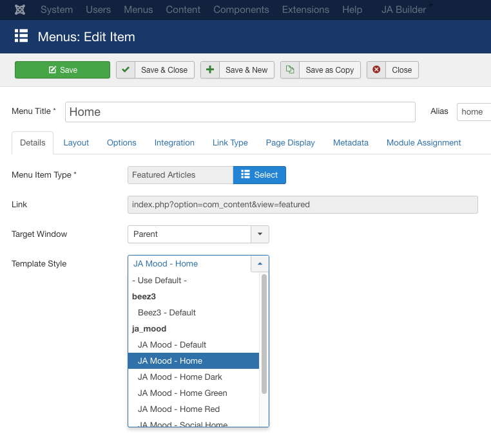Click the Menu Title input field
The image size is (491, 448).
(x=240, y=112)
